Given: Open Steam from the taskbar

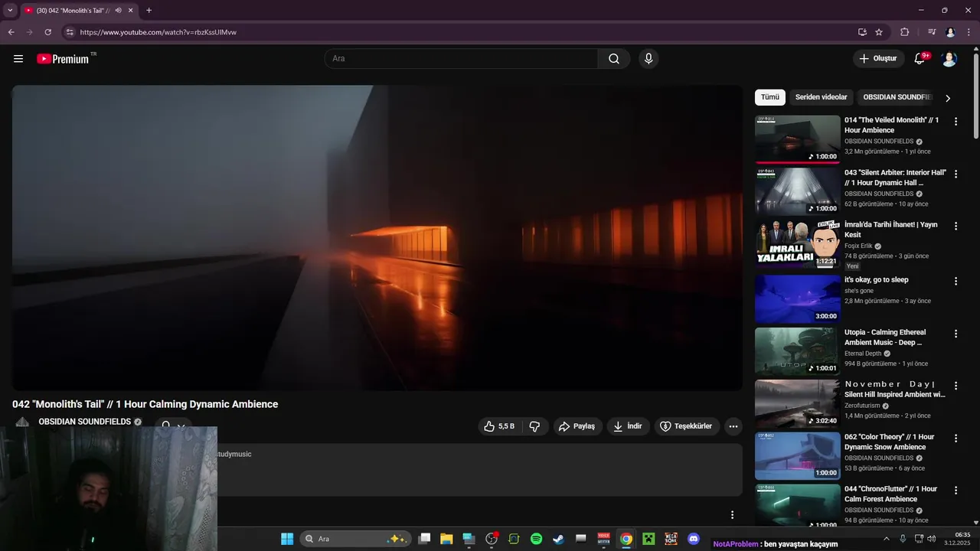Looking at the screenshot, I should (x=559, y=539).
